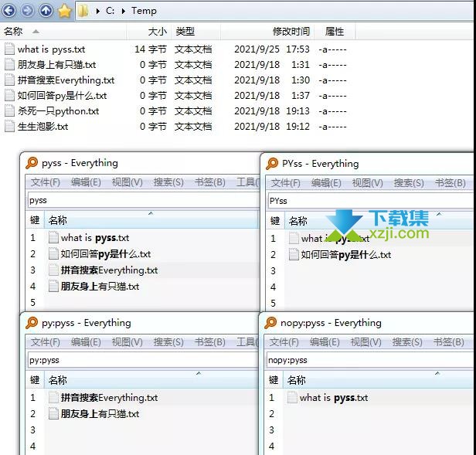Expand the arrow before C: in path
This screenshot has width=476, height=455.
tap(97, 12)
